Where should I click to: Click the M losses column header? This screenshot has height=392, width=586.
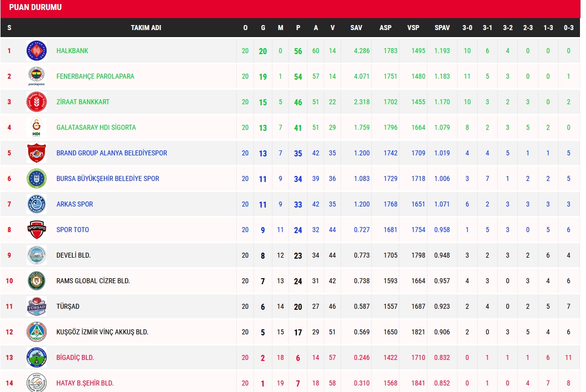pyautogui.click(x=280, y=28)
